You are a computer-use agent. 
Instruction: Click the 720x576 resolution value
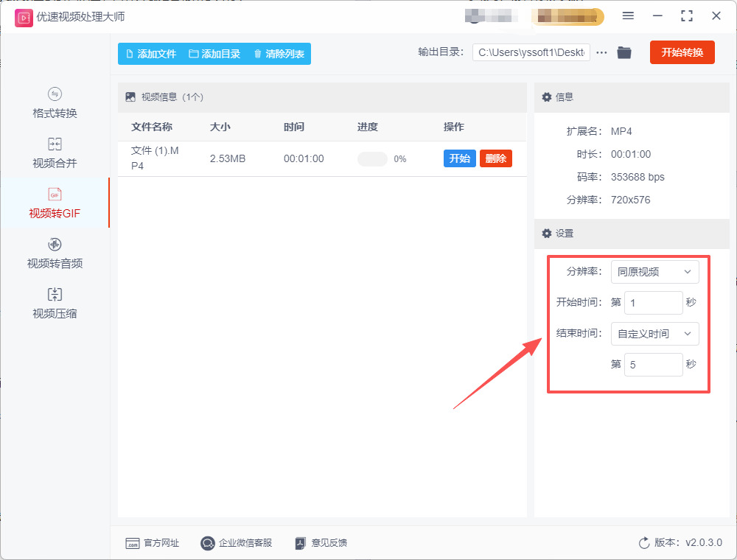(630, 200)
